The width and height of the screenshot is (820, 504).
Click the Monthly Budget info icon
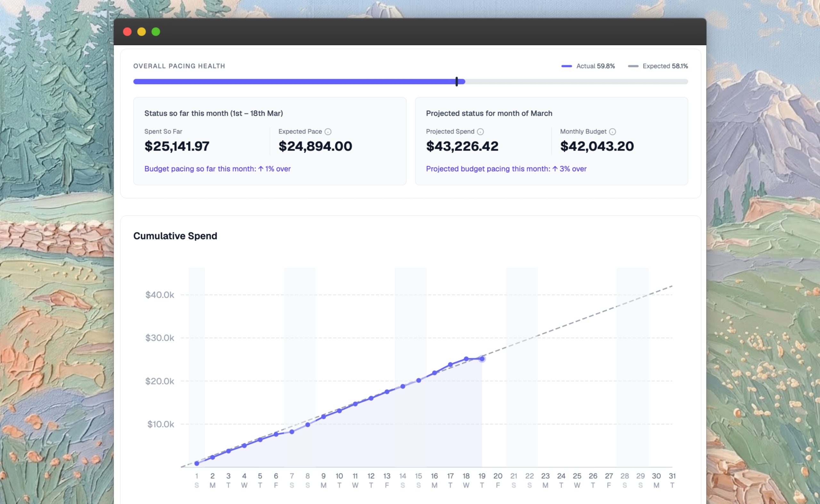pyautogui.click(x=612, y=132)
